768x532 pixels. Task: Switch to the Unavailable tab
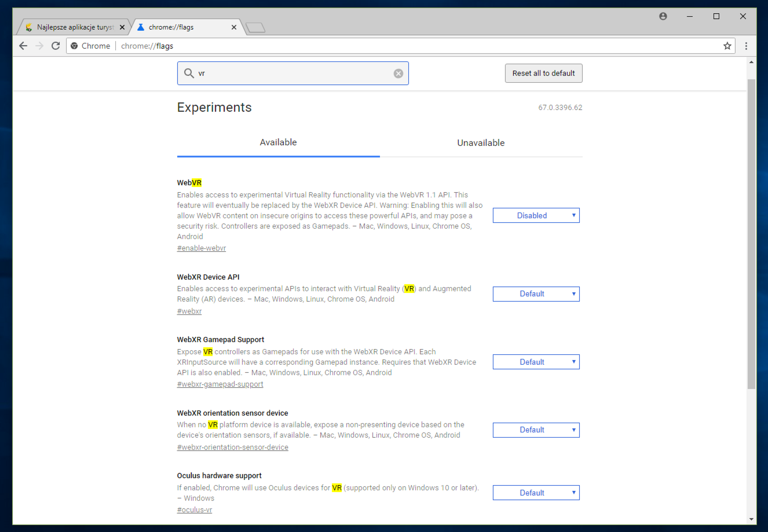pyautogui.click(x=481, y=143)
